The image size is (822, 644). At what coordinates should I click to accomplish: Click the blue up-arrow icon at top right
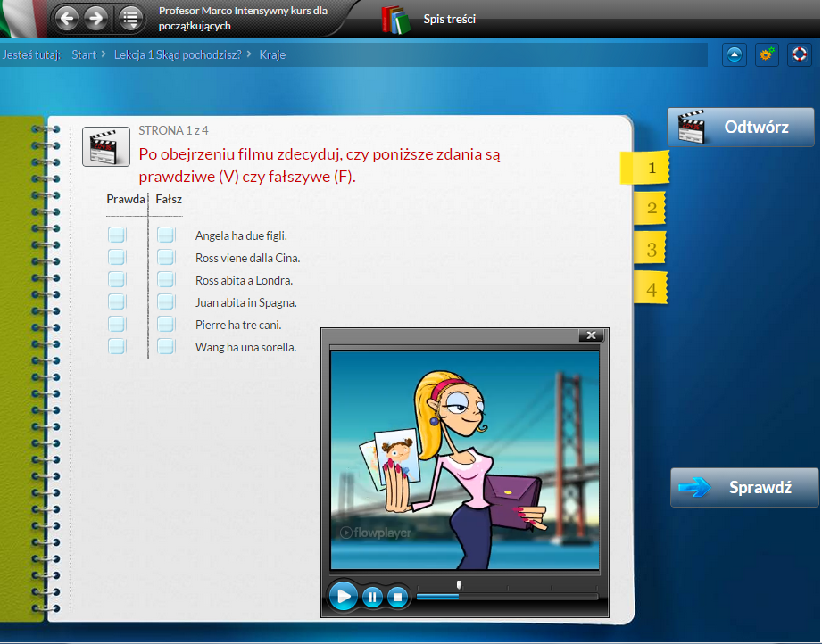734,54
